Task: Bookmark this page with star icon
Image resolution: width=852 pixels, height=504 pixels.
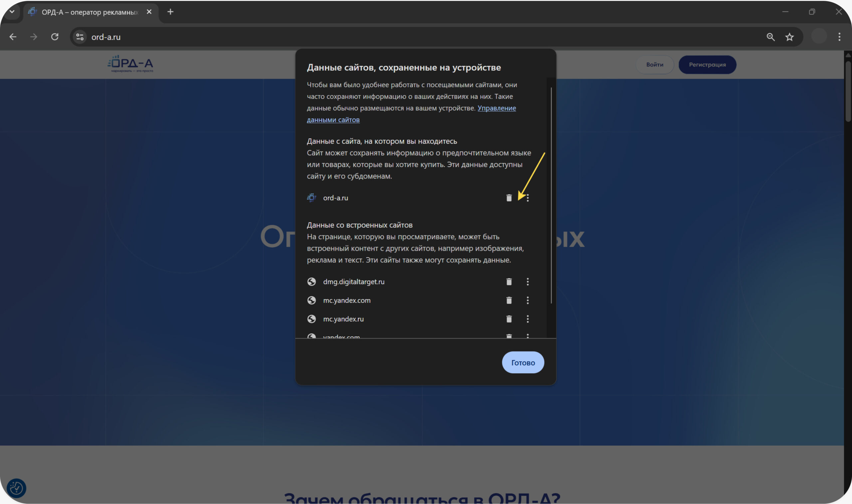Action: coord(789,37)
